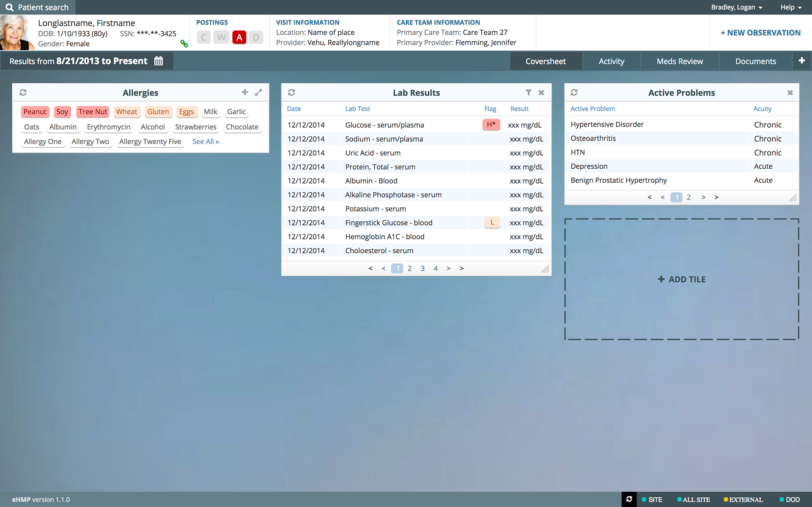Refresh the Active Problems tile
Image resolution: width=812 pixels, height=507 pixels.
[574, 92]
